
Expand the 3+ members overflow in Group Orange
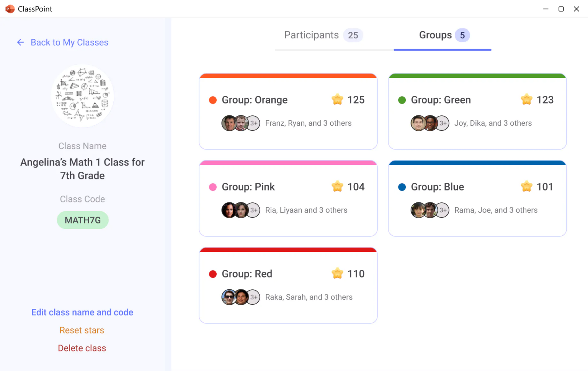coord(253,123)
